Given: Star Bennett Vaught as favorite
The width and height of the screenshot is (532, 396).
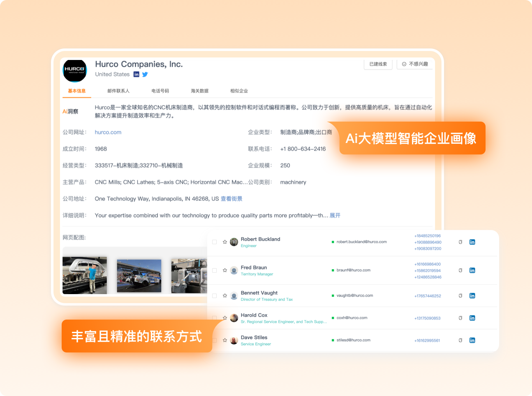Looking at the screenshot, I should [x=225, y=296].
